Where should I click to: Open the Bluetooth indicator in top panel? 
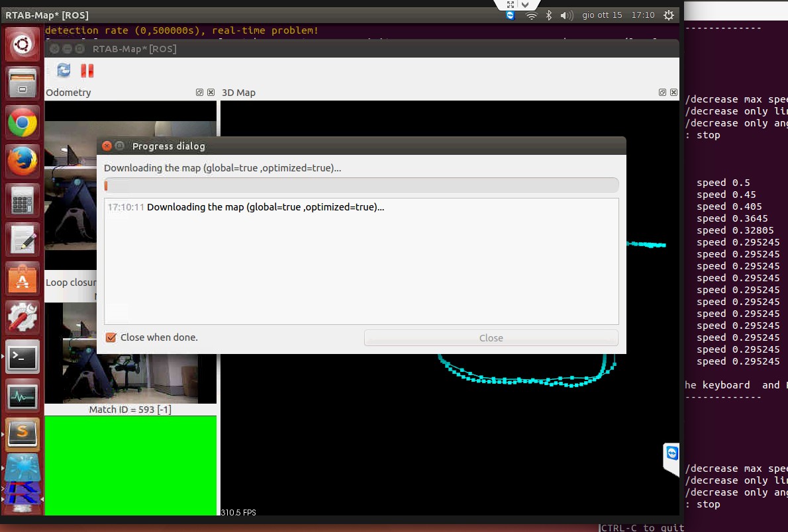pos(549,15)
